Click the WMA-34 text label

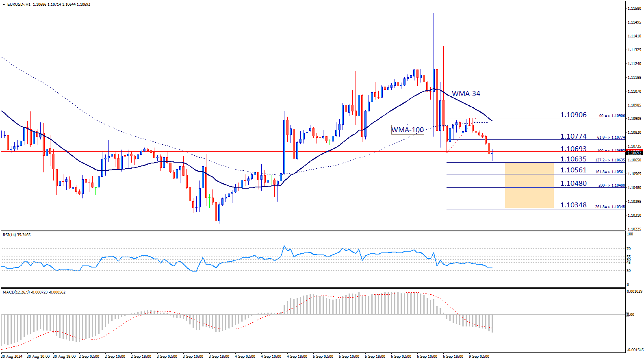pyautogui.click(x=466, y=94)
